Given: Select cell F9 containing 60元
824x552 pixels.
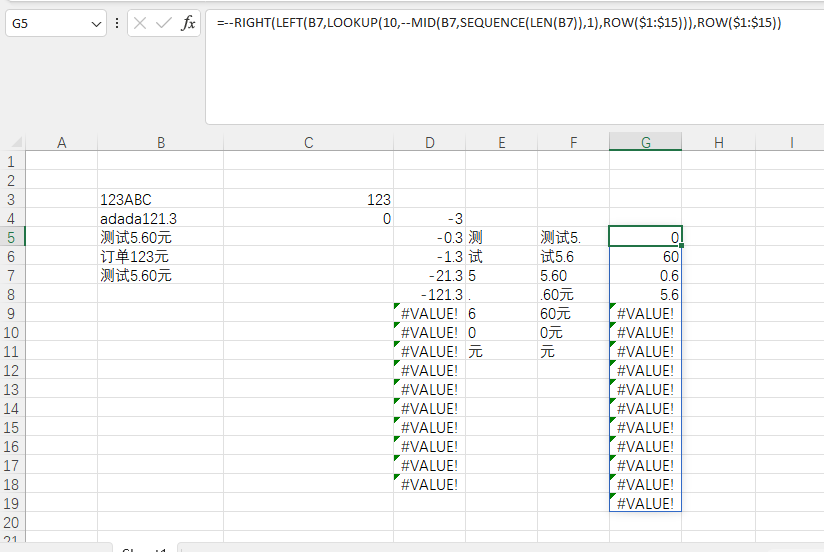Looking at the screenshot, I should 573,313.
